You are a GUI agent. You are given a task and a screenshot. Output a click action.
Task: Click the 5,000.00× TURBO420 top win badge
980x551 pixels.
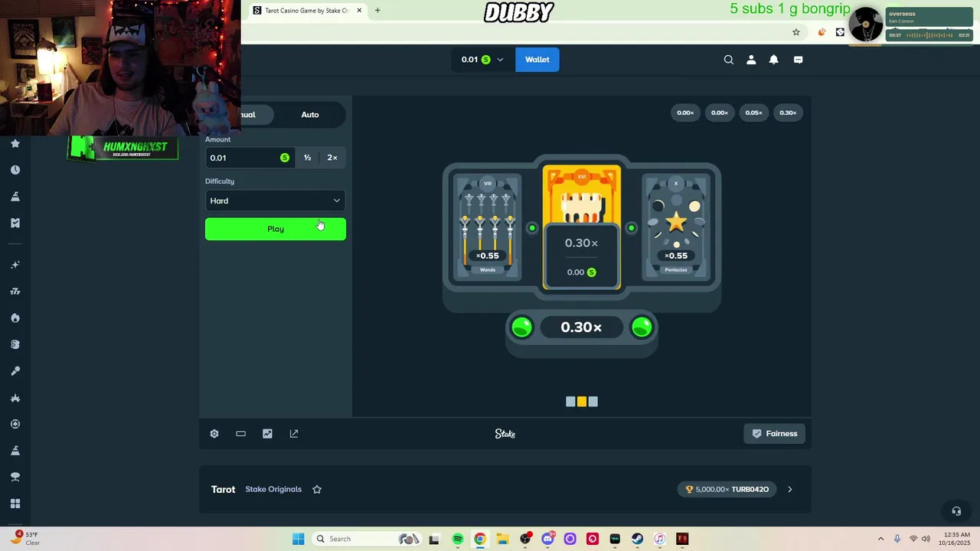pos(727,490)
